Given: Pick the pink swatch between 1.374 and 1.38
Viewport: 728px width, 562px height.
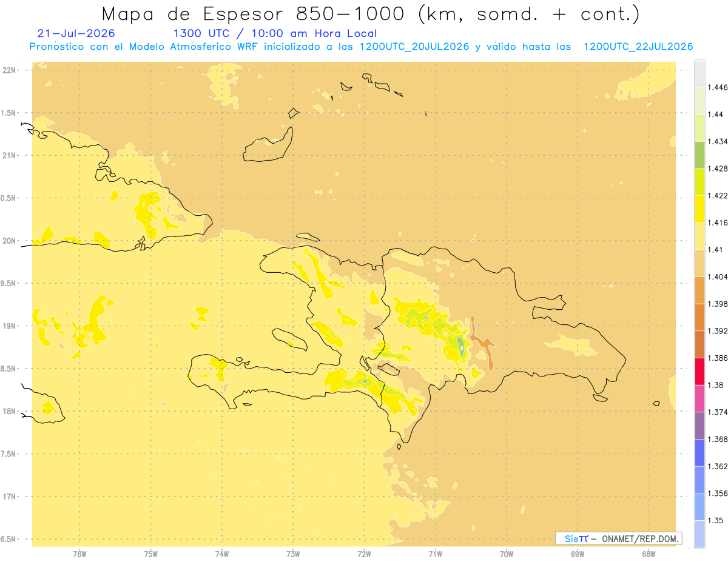Looking at the screenshot, I should tap(699, 398).
